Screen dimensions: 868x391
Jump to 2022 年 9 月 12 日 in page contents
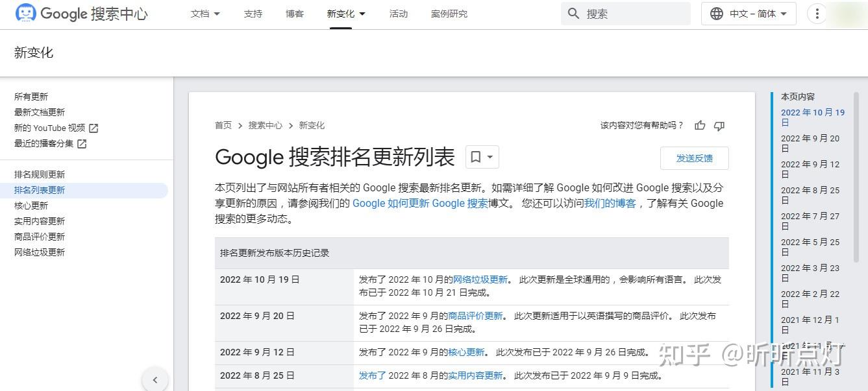(810, 169)
